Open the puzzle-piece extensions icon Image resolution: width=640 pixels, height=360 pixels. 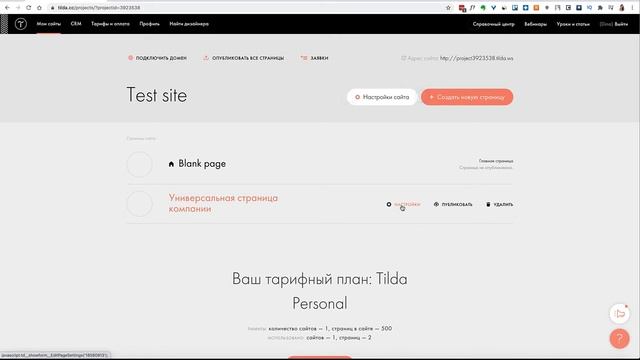(600, 7)
